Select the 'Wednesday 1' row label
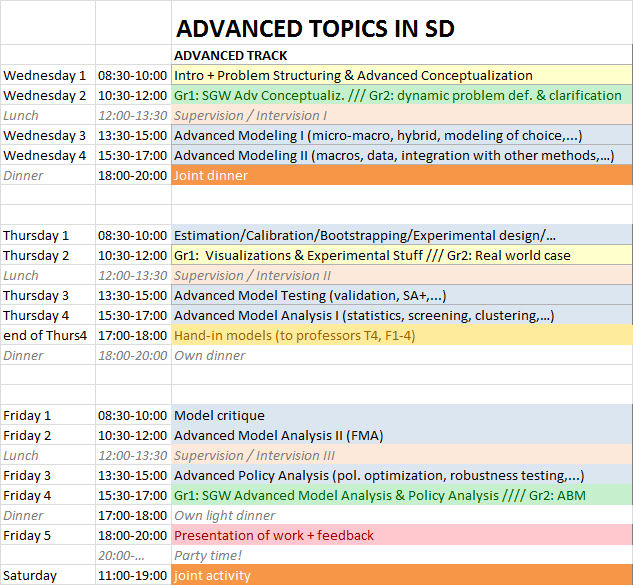633x585 pixels. 48,75
